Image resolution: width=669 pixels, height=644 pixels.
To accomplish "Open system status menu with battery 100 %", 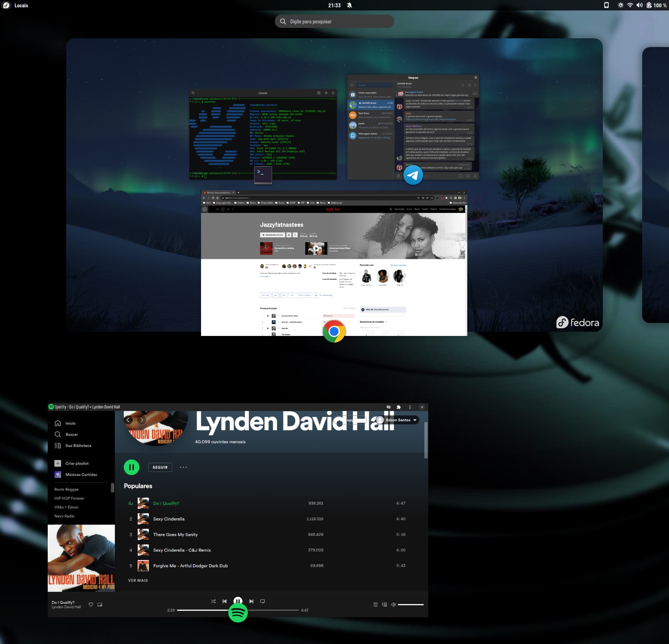I will click(x=642, y=5).
